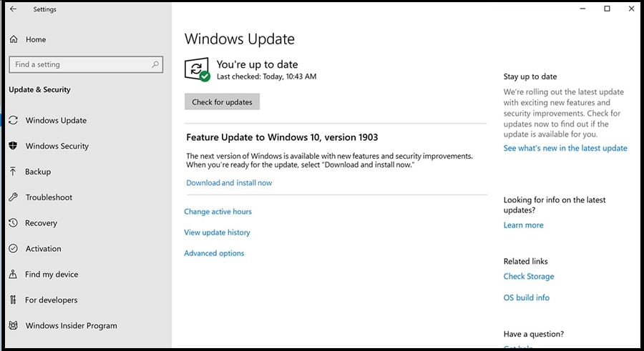Click the Activation checkmark circle icon
The width and height of the screenshot is (644, 351).
(x=13, y=248)
